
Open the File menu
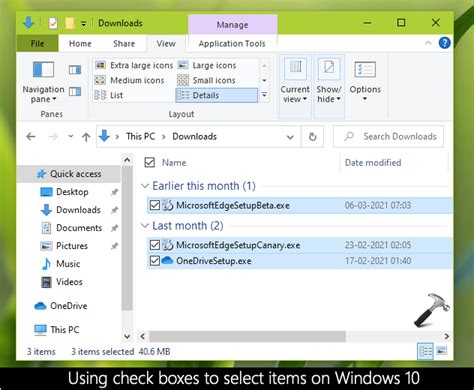(37, 44)
